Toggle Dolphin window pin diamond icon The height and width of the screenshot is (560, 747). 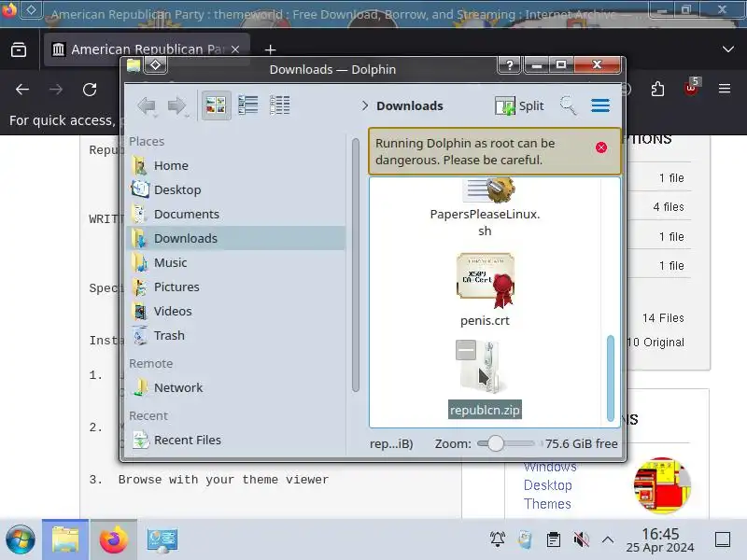(x=156, y=64)
